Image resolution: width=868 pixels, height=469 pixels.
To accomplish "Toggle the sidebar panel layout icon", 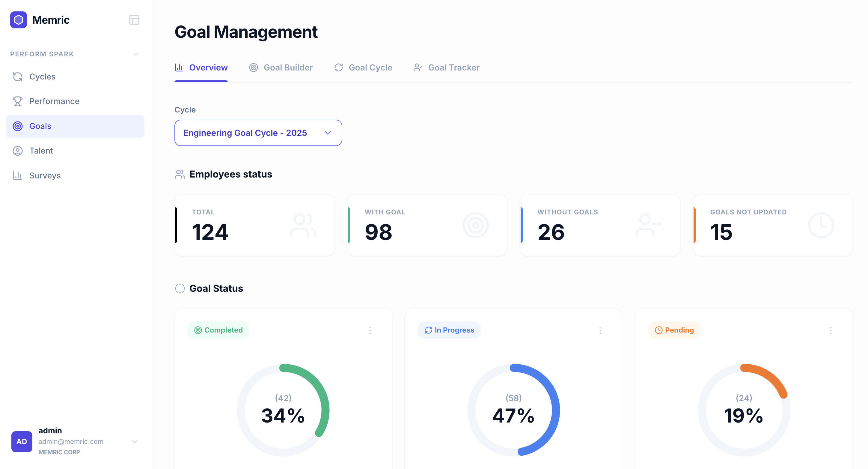I will pos(134,20).
